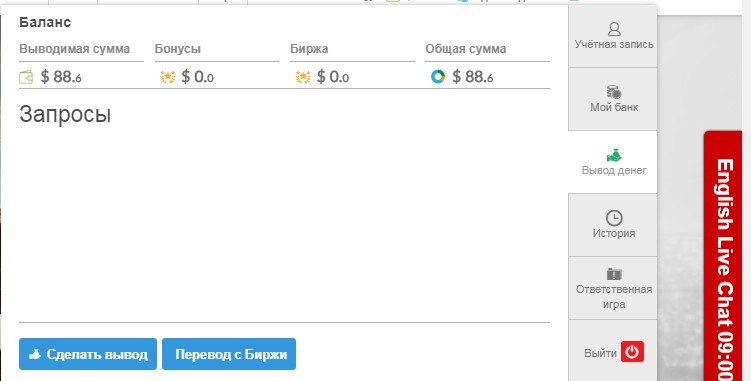The height and width of the screenshot is (381, 751).
Task: Click the $ 88.6 withdrawable amount value
Action: pos(61,77)
